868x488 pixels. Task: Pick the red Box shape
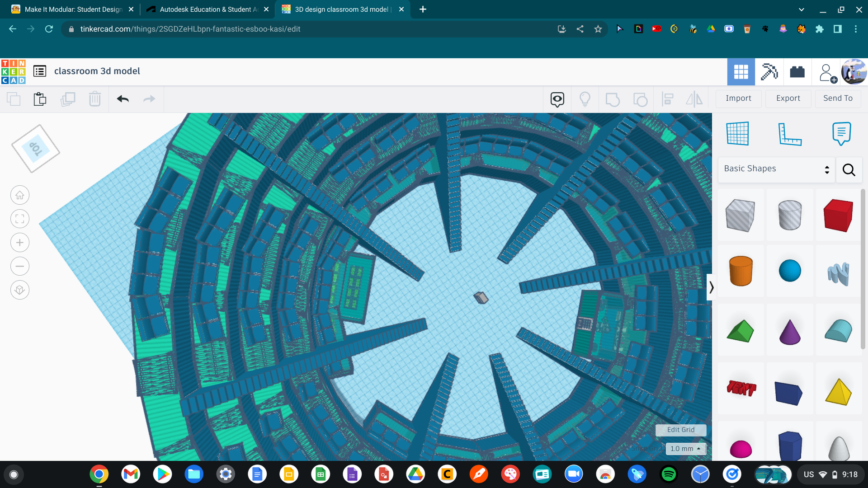click(x=838, y=216)
